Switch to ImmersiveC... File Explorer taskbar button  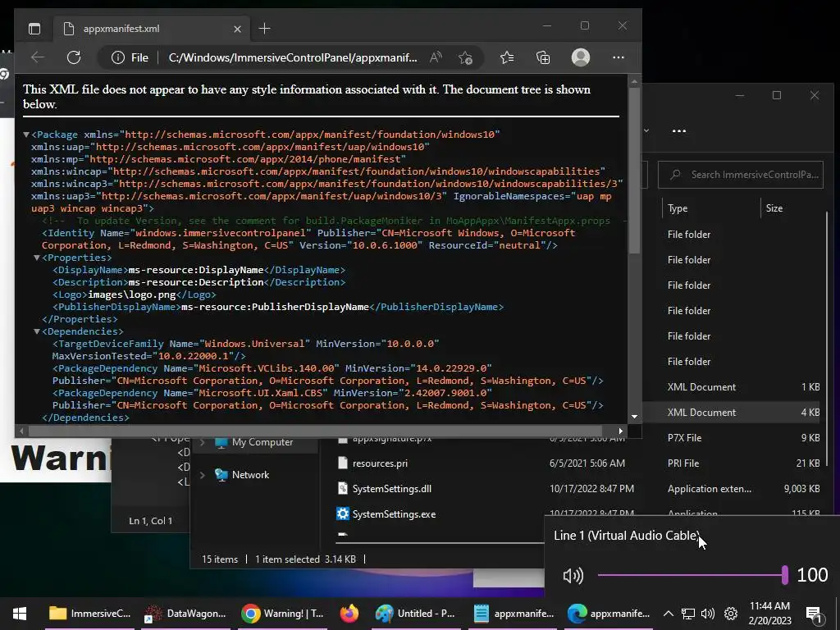pyautogui.click(x=89, y=614)
